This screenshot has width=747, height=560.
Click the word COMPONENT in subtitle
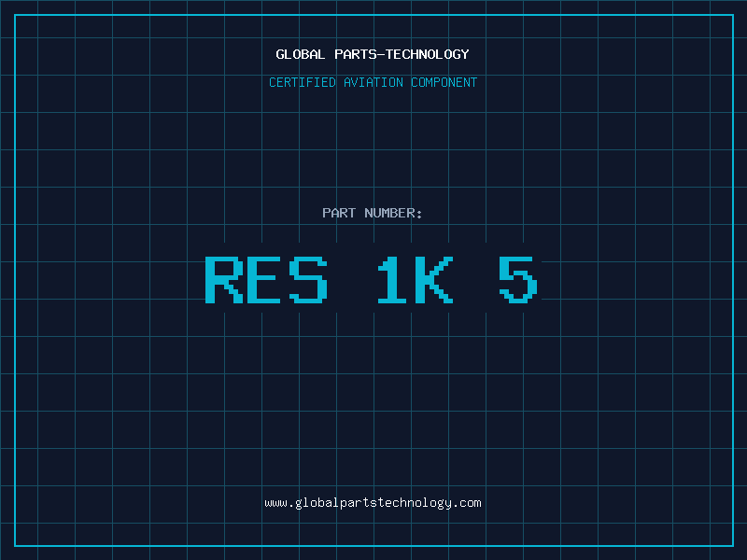pos(444,82)
